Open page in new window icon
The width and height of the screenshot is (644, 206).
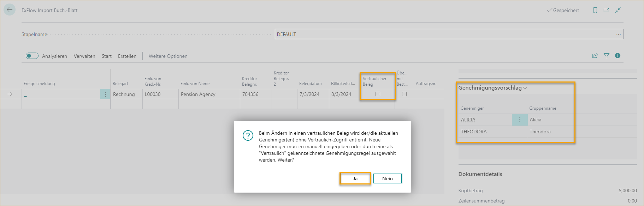(606, 10)
